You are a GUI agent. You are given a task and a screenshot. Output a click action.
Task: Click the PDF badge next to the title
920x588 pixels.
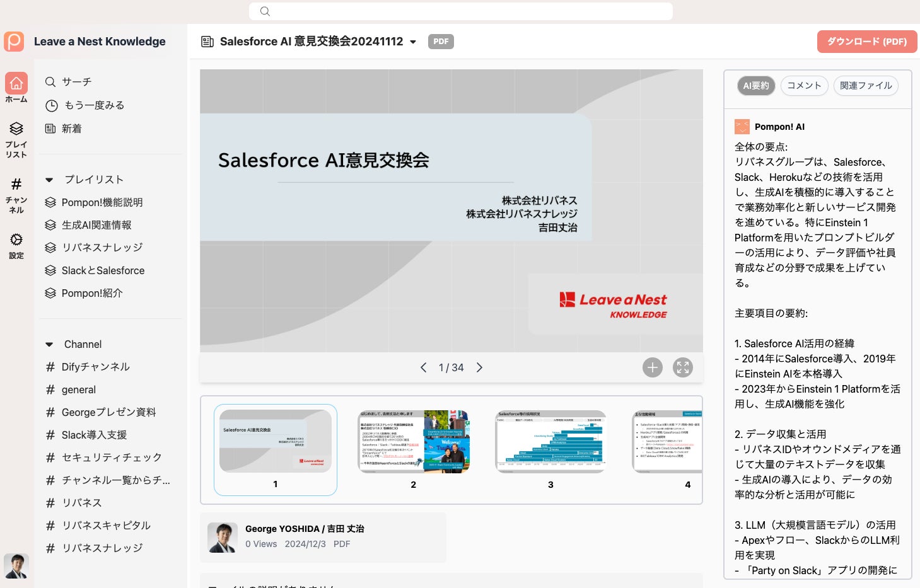[441, 42]
